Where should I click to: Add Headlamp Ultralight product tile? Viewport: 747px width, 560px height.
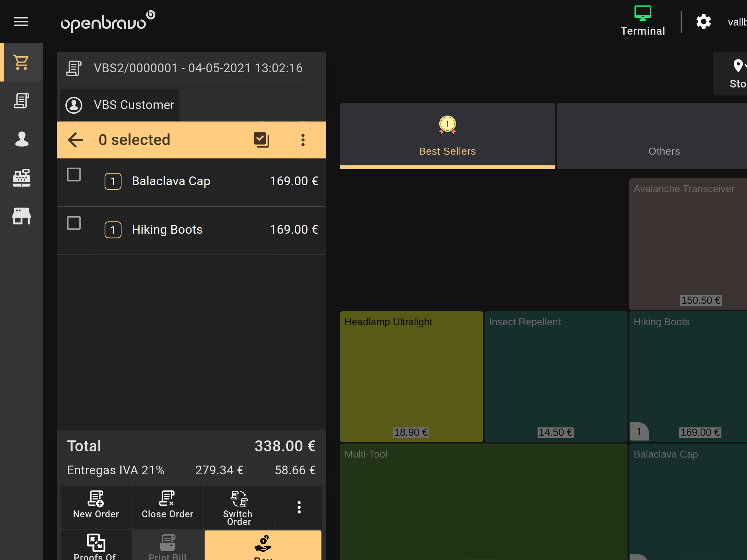(x=411, y=376)
